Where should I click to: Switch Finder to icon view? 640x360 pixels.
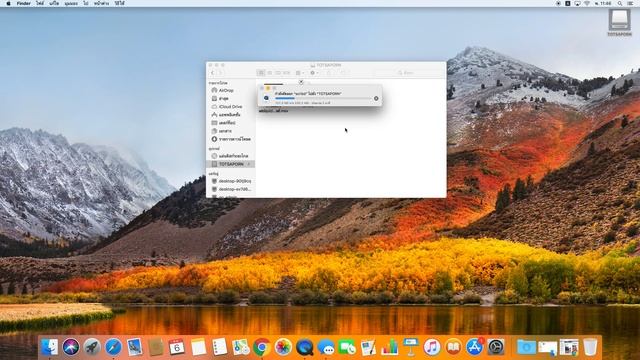(261, 73)
